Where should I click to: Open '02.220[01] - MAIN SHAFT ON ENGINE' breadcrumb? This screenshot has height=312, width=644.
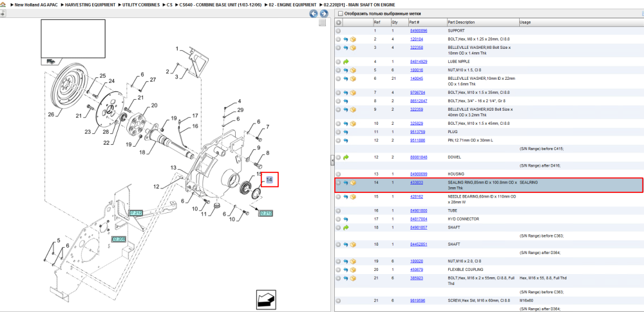359,5
